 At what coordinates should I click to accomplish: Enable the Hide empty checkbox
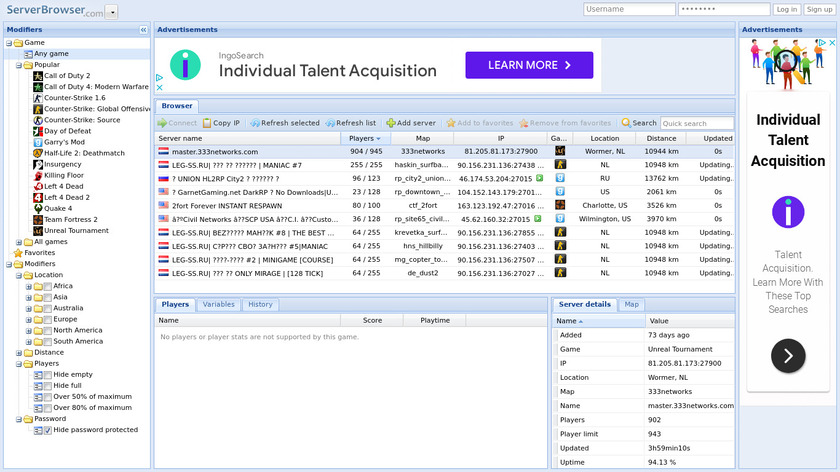pyautogui.click(x=47, y=374)
